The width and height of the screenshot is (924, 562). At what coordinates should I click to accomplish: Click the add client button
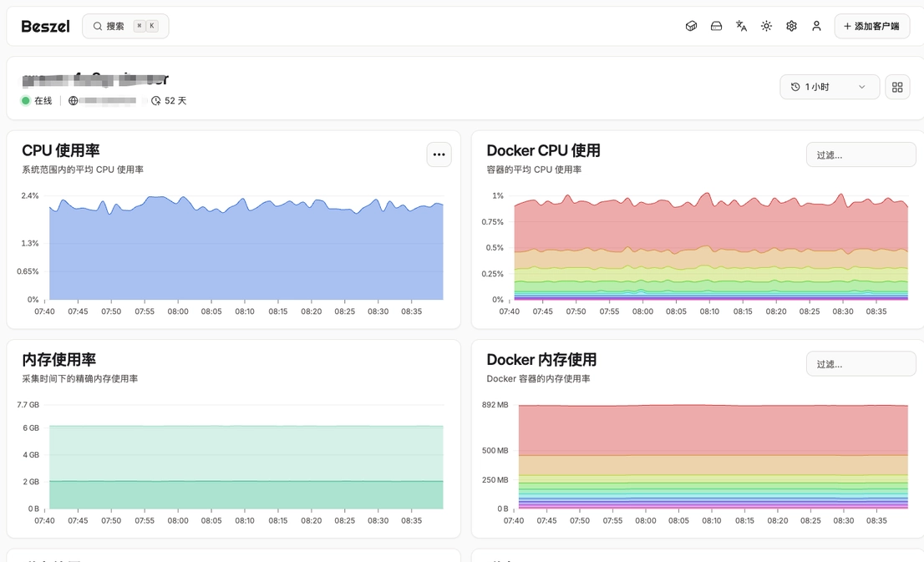tap(871, 27)
